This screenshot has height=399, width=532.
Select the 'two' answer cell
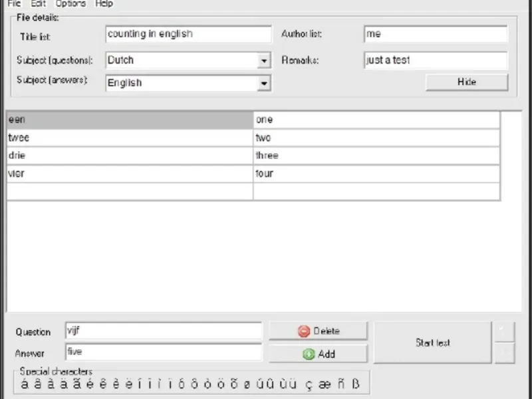click(376, 138)
